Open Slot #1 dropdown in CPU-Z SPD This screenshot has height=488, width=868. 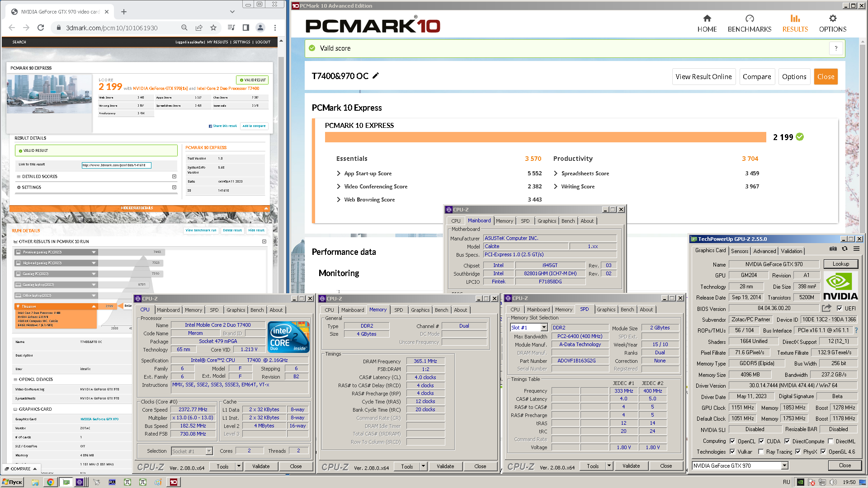(x=544, y=328)
